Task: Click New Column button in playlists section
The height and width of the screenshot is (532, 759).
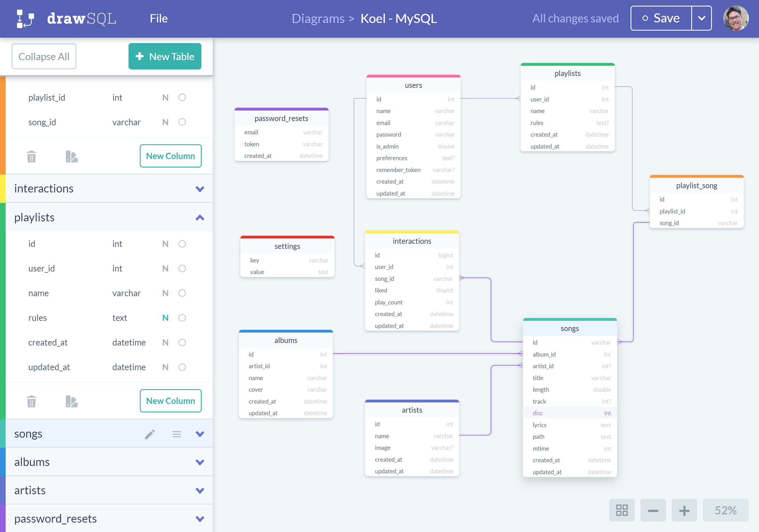Action: [170, 400]
